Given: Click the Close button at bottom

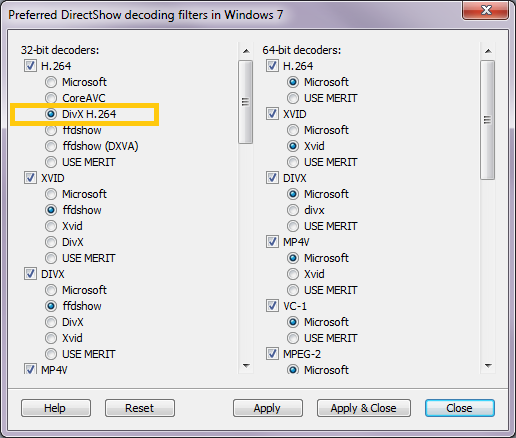Looking at the screenshot, I should click(x=460, y=408).
